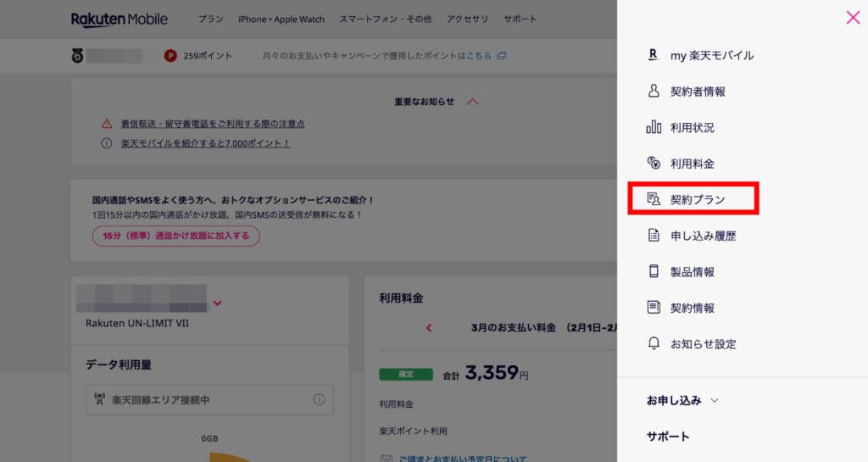Screen dimensions: 868x462
Task: Click the green 確定 status badge
Action: (406, 375)
